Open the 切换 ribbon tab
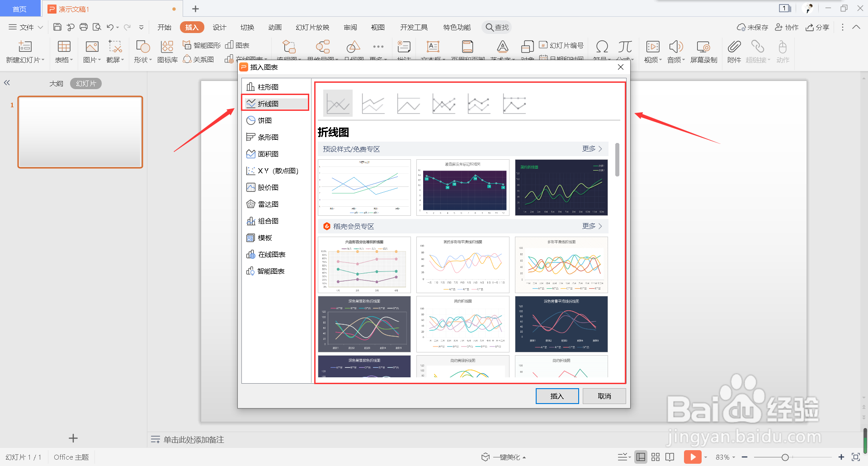The image size is (868, 466). [247, 27]
